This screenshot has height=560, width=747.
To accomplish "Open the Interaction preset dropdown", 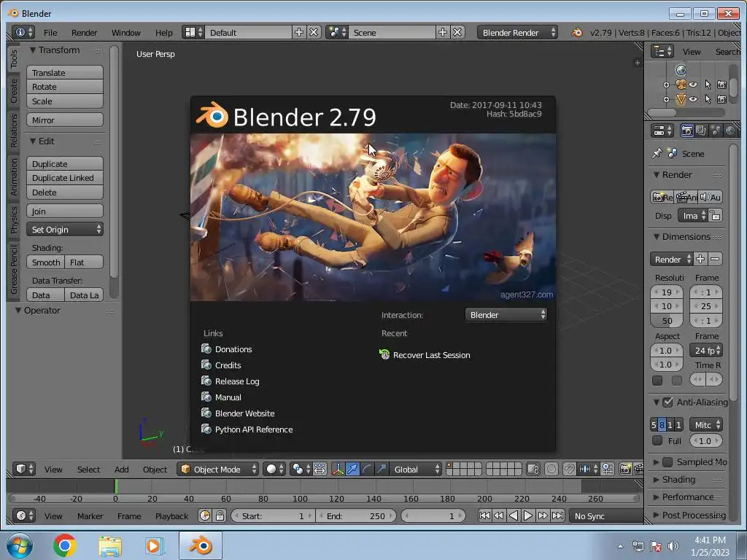I will (x=506, y=315).
